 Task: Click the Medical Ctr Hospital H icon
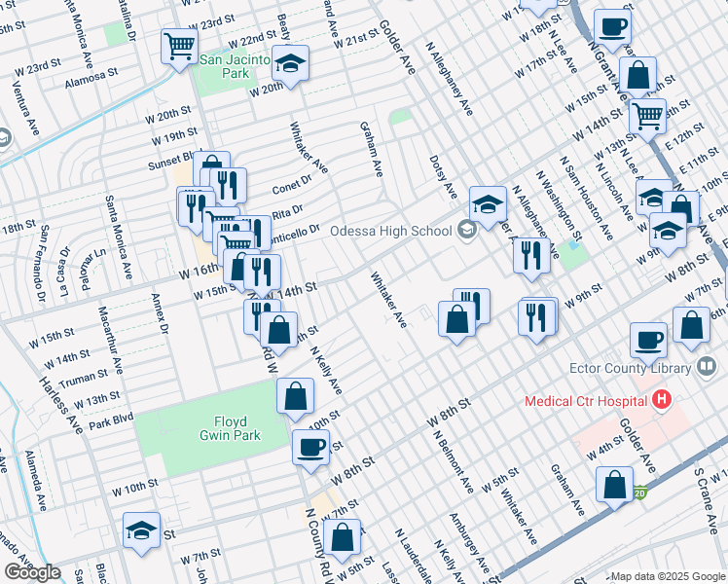pyautogui.click(x=662, y=400)
